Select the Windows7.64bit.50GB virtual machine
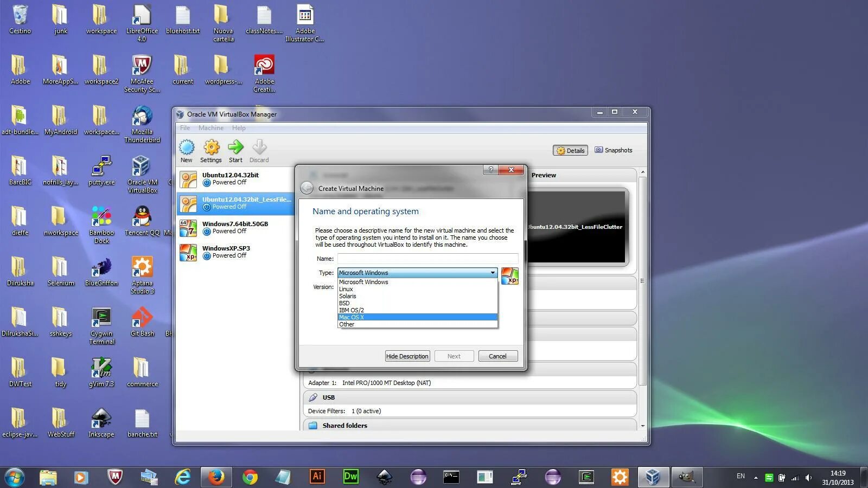This screenshot has height=488, width=868. pyautogui.click(x=236, y=228)
